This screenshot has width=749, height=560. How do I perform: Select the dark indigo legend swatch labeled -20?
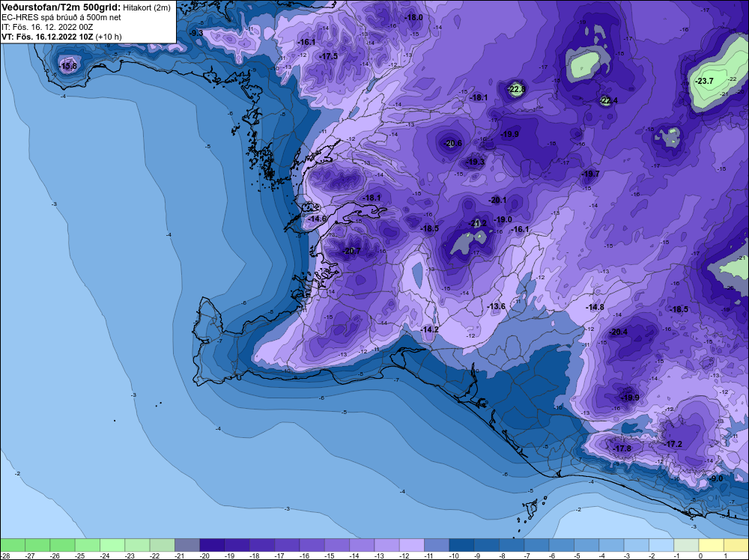click(x=212, y=545)
